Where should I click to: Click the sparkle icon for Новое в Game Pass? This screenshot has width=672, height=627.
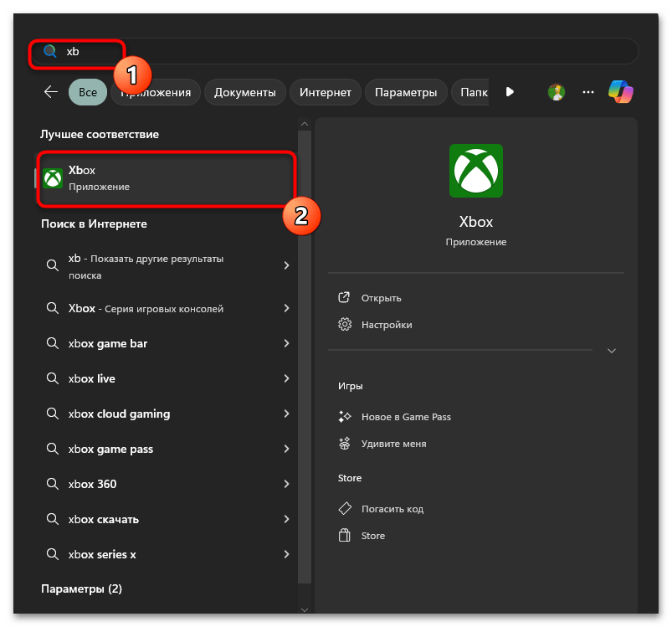pyautogui.click(x=345, y=417)
